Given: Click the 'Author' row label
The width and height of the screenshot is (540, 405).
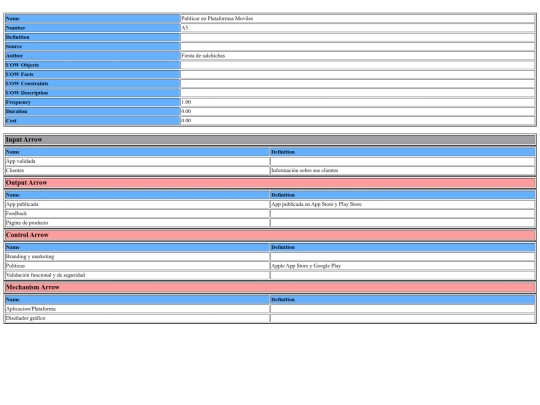Looking at the screenshot, I should [92, 56].
